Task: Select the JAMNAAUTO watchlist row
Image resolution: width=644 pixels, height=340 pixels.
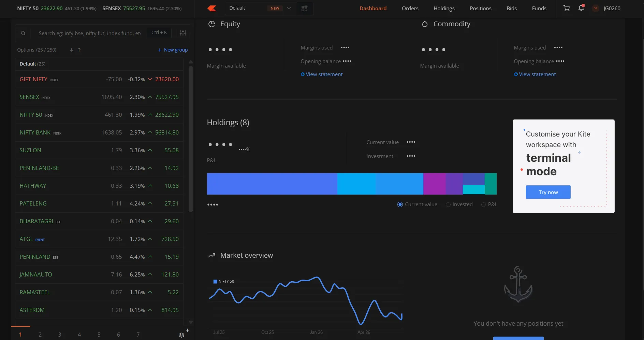Action: 99,274
